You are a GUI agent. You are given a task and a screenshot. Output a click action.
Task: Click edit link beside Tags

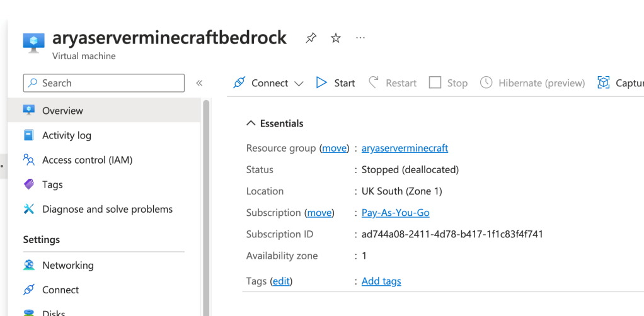pyautogui.click(x=281, y=281)
